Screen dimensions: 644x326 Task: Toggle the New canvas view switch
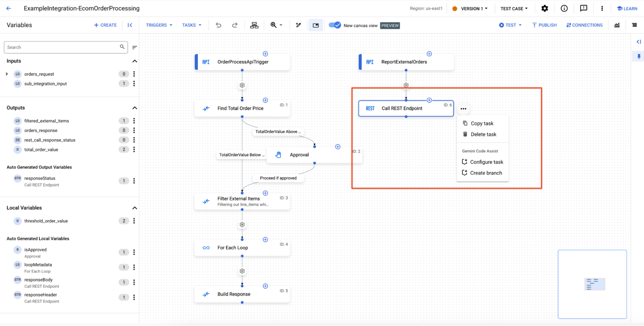coord(335,25)
